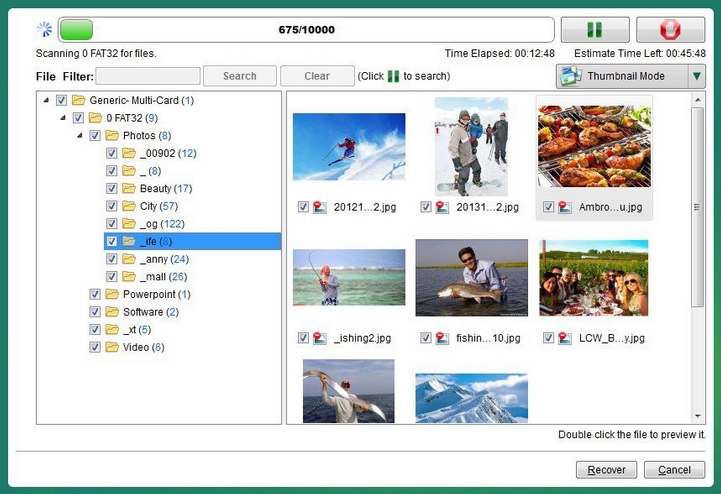Collapse the Generic- Multi-Card root node
The height and width of the screenshot is (494, 721).
point(45,100)
